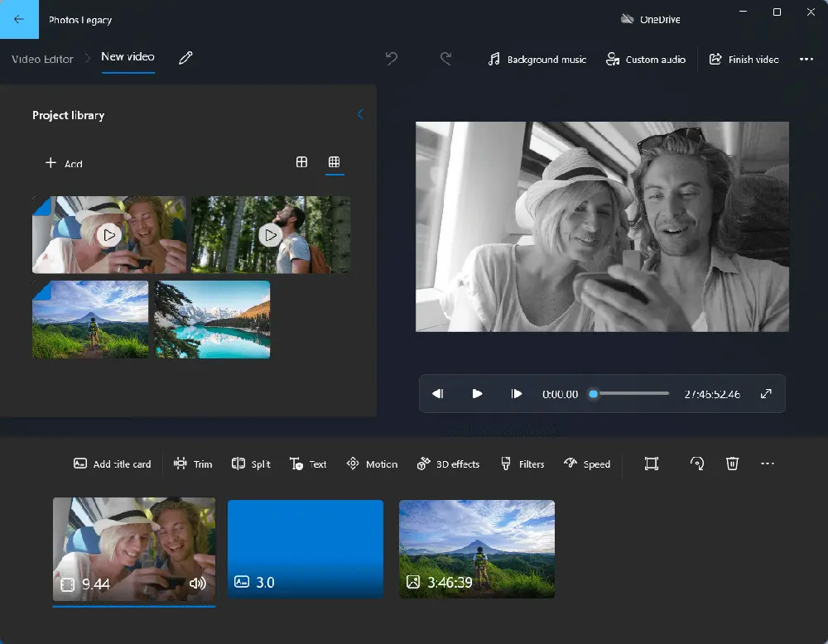Viewport: 828px width, 644px height.
Task: Open the Speed adjustment tool
Action: click(588, 464)
